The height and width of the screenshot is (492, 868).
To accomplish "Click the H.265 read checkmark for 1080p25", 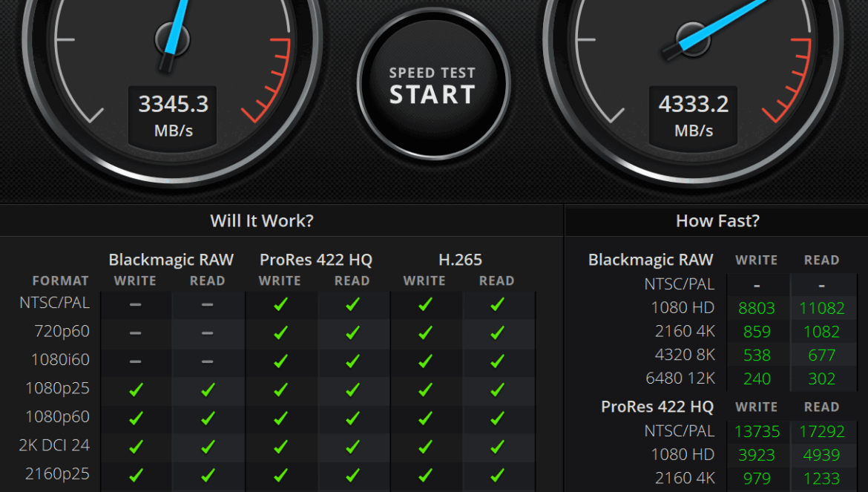I will click(x=497, y=390).
